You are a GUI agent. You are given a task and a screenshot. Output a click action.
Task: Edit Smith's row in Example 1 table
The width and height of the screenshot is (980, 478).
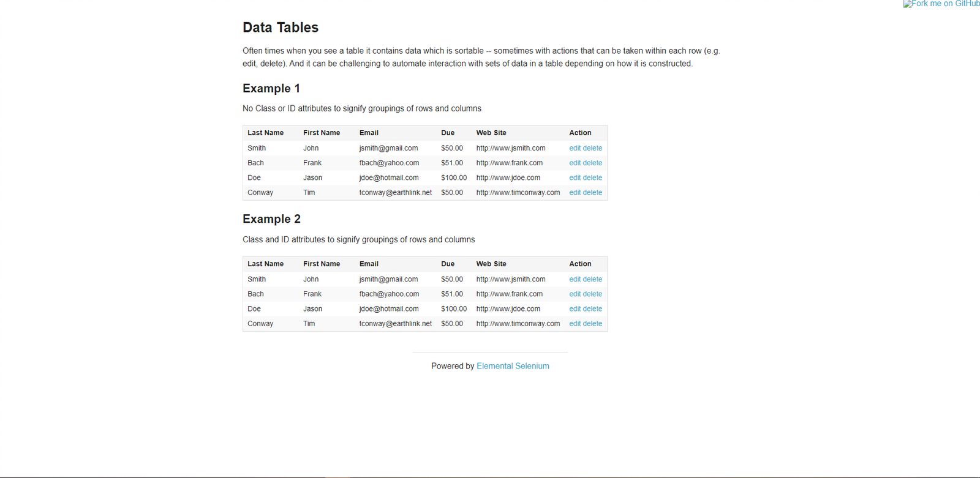pyautogui.click(x=575, y=148)
